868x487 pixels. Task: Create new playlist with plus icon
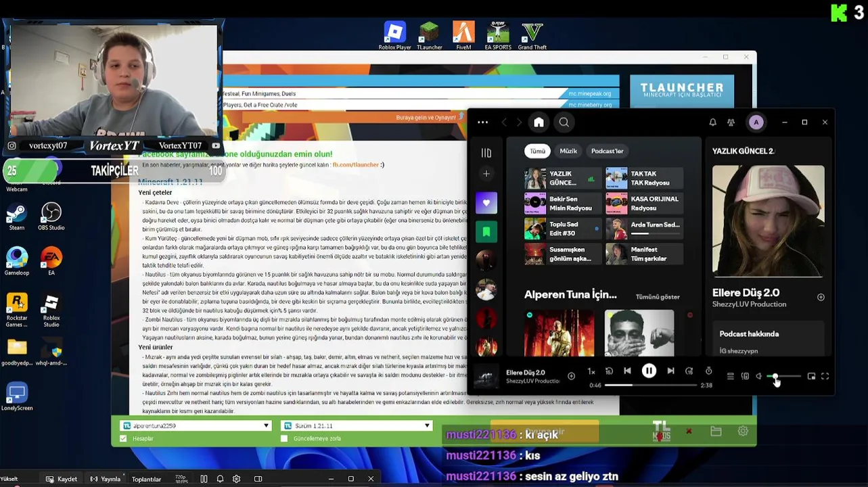(486, 174)
